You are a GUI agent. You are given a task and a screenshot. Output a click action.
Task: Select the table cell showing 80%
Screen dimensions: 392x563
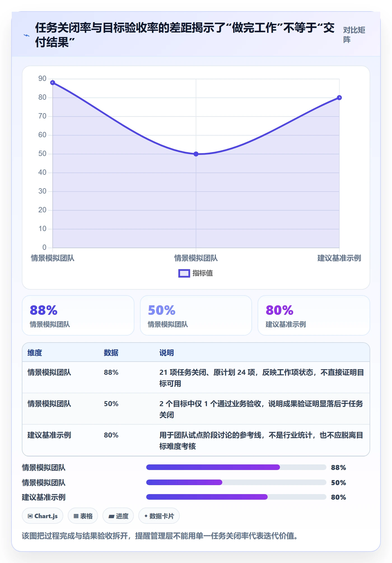[x=111, y=435]
